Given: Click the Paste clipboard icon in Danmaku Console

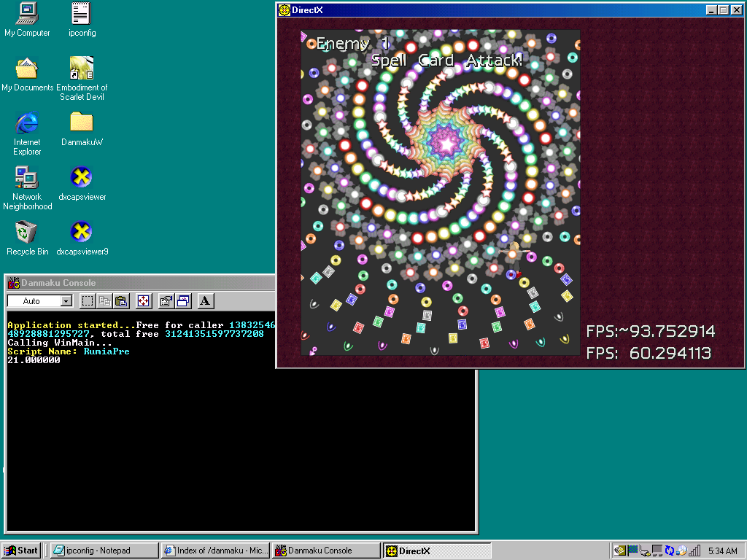Looking at the screenshot, I should click(x=122, y=301).
